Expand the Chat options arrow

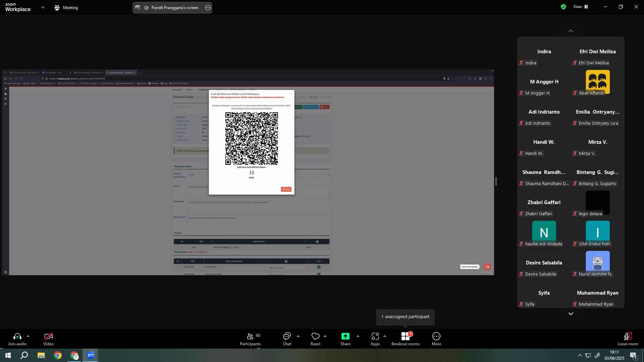pos(298,336)
